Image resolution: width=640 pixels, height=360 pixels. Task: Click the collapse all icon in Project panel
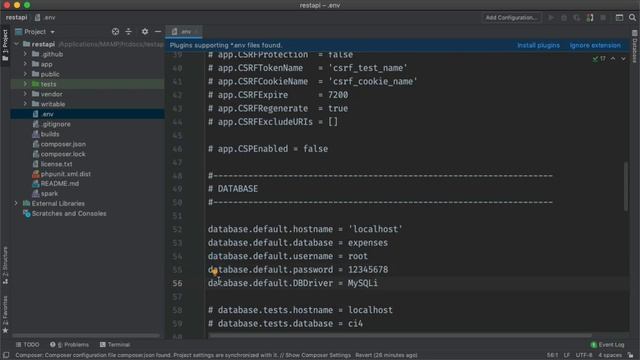(x=129, y=31)
